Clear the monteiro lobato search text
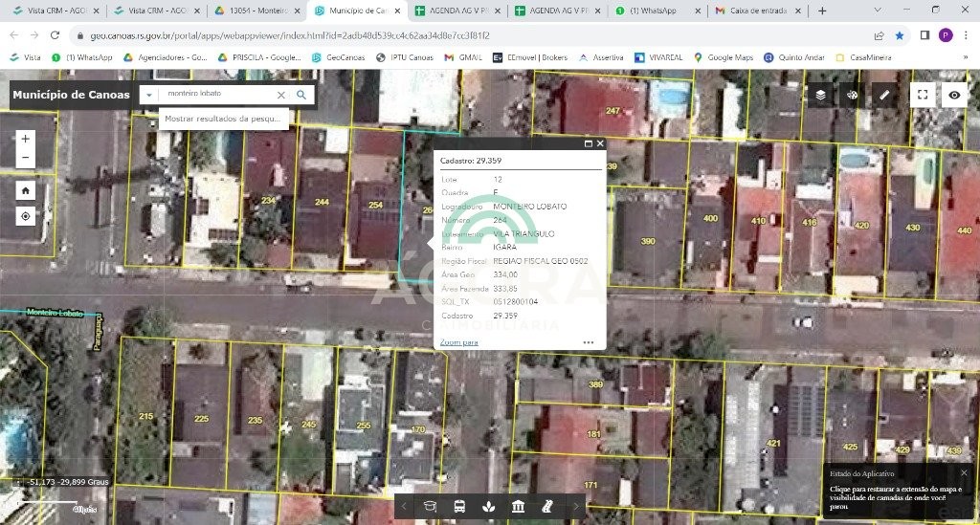The width and height of the screenshot is (980, 525). click(x=281, y=95)
